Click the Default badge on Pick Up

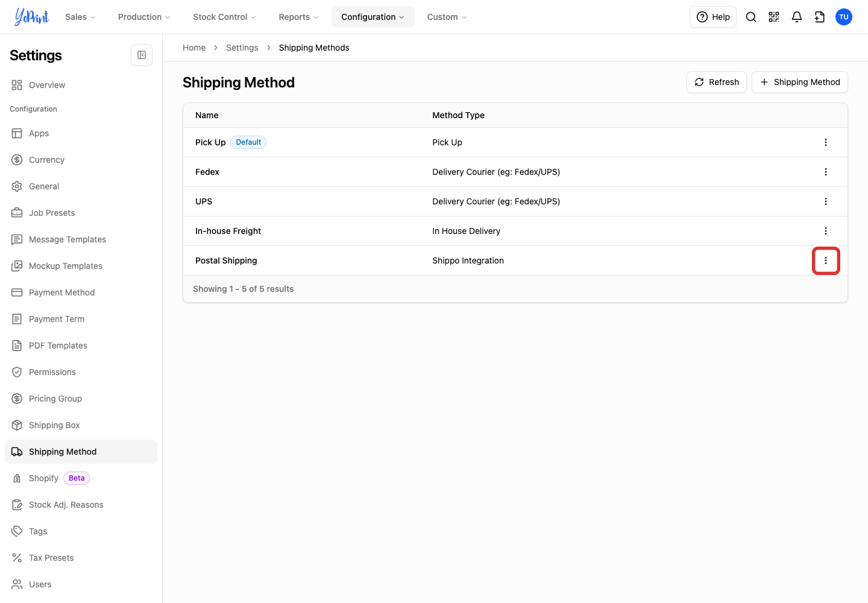point(248,142)
